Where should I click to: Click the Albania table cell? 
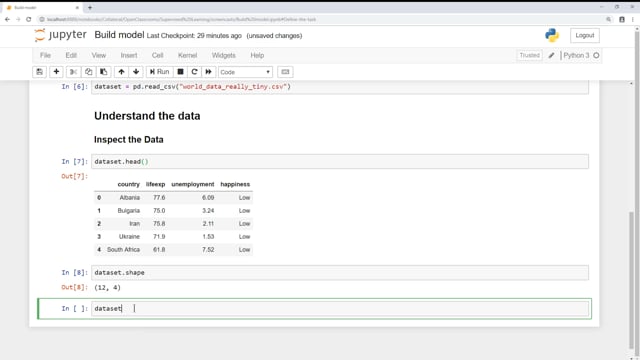point(129,198)
